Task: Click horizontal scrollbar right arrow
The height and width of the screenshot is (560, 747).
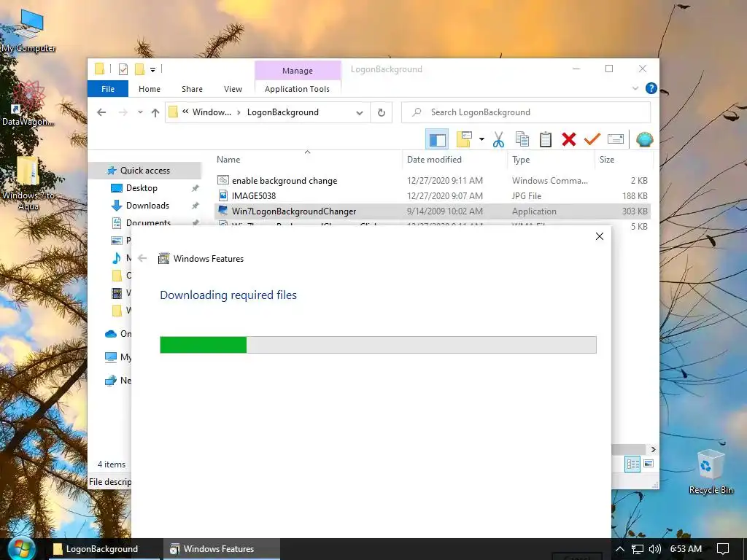Action: [653, 449]
